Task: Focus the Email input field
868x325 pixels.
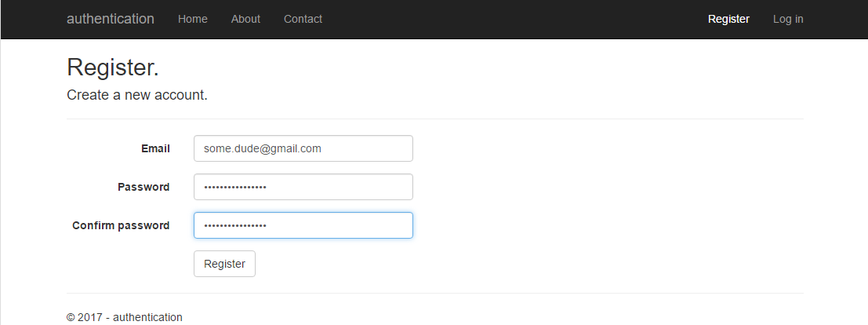Action: pos(303,148)
